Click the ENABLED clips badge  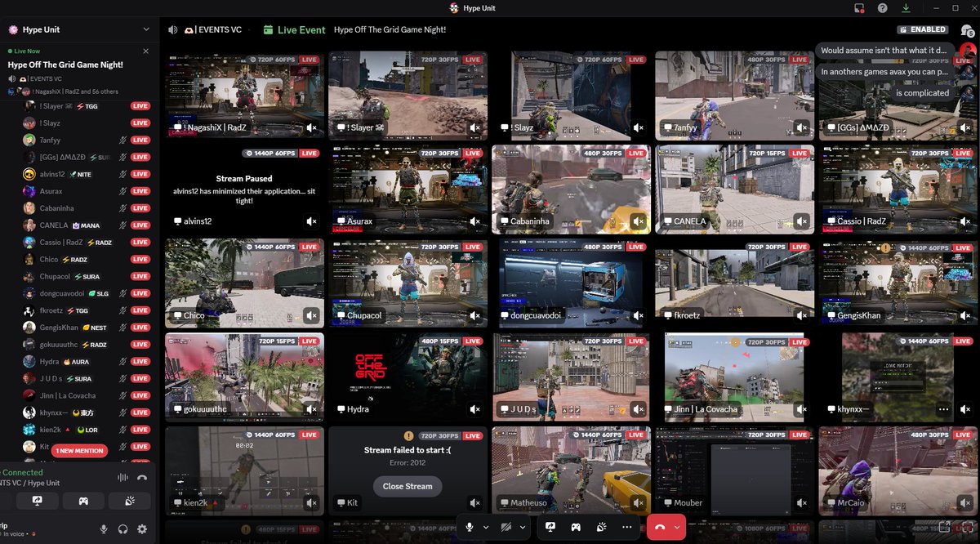point(924,29)
